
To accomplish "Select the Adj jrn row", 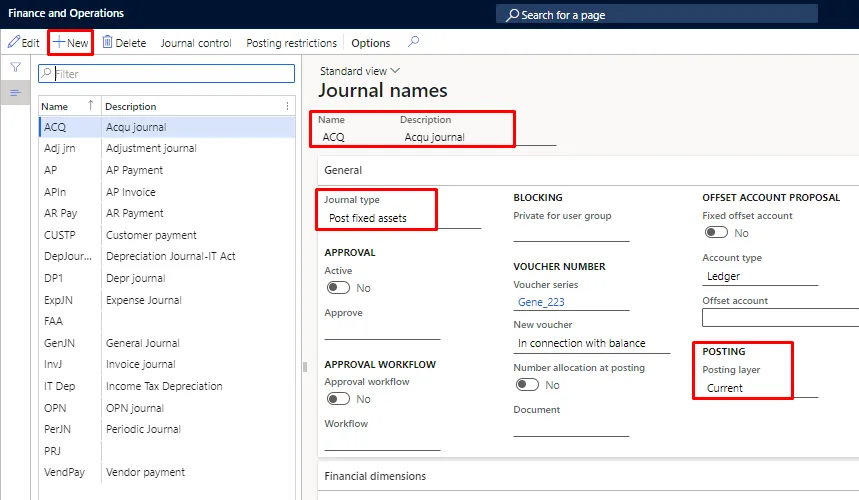I will (167, 148).
